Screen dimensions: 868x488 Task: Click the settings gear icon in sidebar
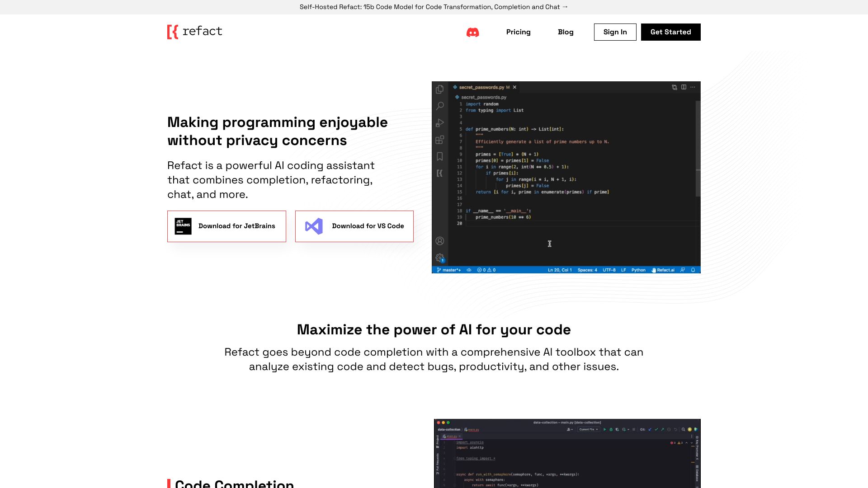pos(440,258)
